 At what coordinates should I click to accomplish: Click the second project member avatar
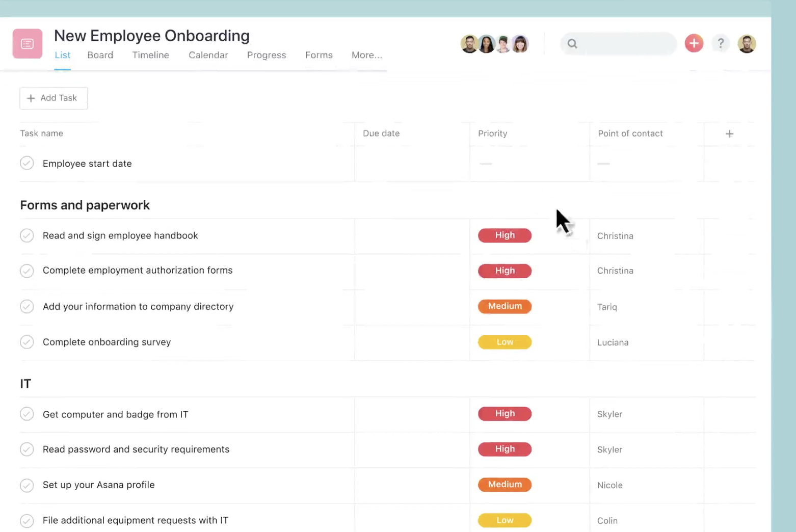click(x=486, y=44)
